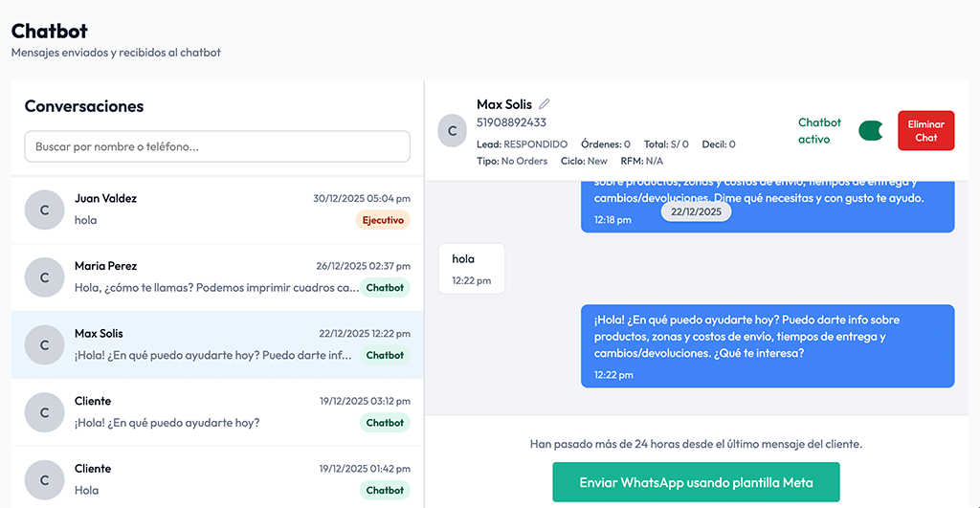Open Juan Valdez avatar circle
The image size is (980, 508).
[x=44, y=210]
